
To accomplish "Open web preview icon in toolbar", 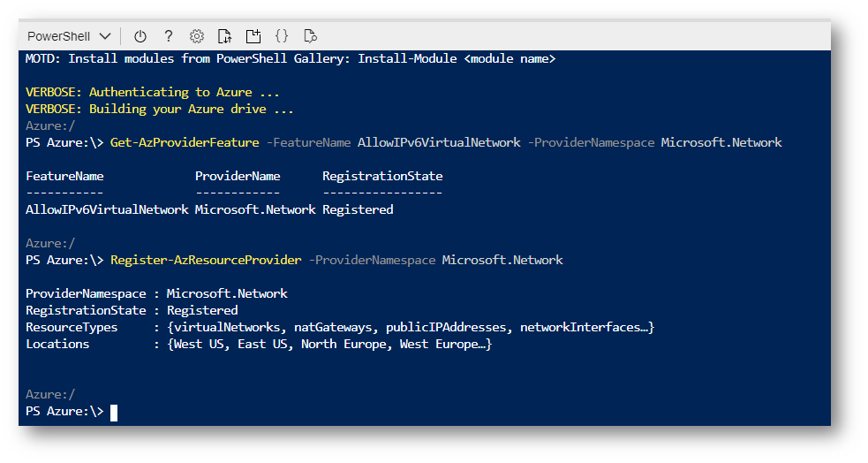I will click(x=311, y=36).
